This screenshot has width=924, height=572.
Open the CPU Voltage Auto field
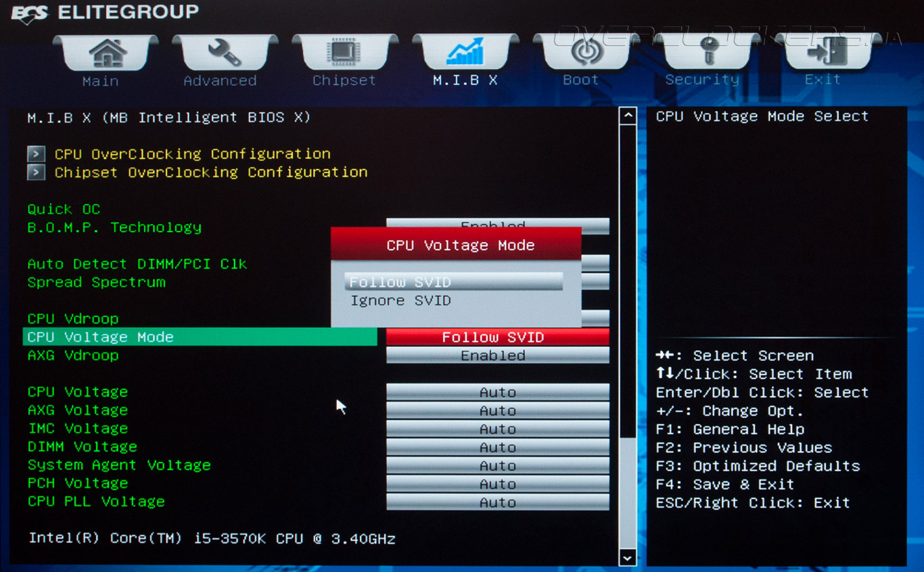497,392
